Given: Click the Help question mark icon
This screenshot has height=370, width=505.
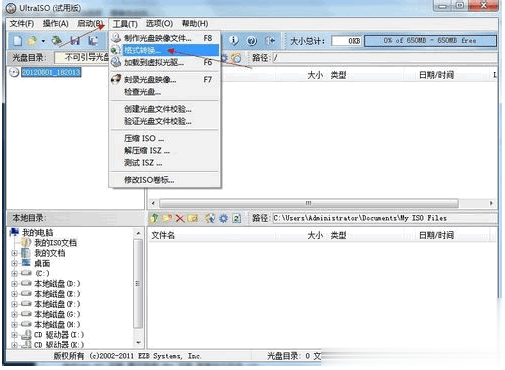Looking at the screenshot, I should point(252,41).
